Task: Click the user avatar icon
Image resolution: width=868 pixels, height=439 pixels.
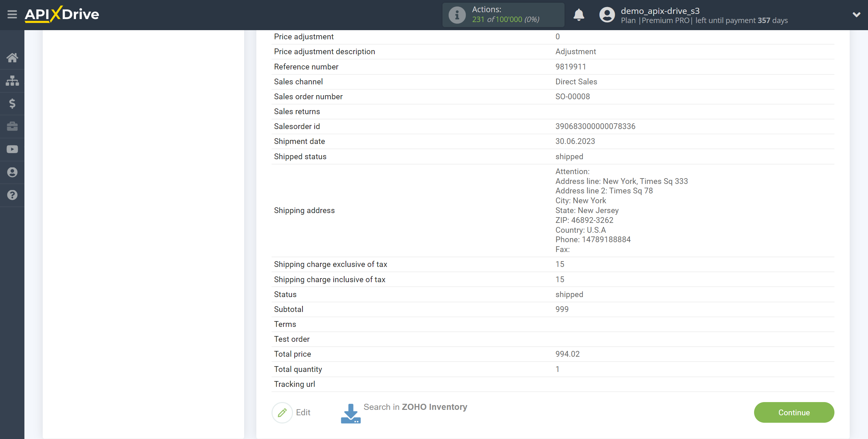Action: pos(607,15)
